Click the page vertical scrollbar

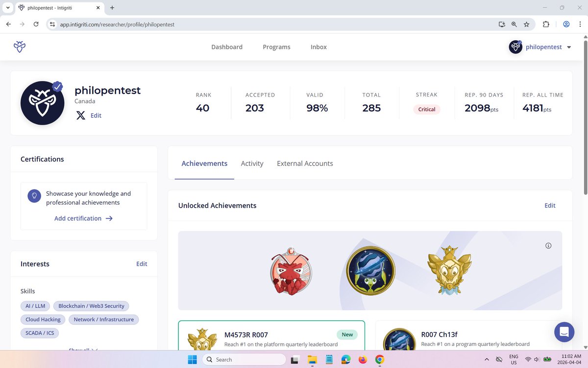(585, 118)
